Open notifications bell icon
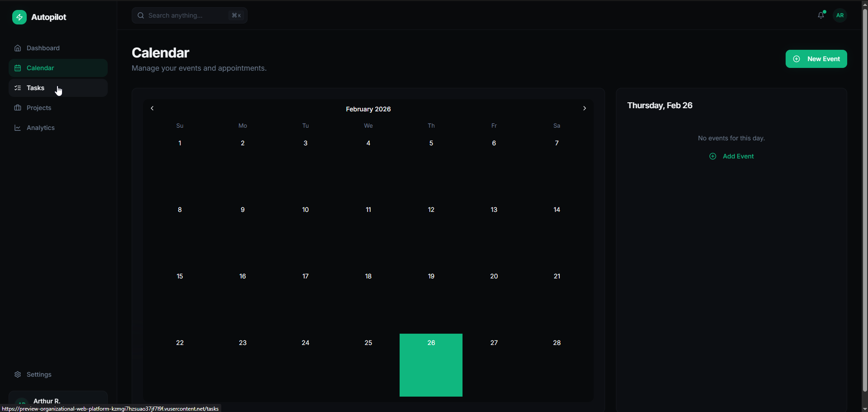 (x=821, y=15)
